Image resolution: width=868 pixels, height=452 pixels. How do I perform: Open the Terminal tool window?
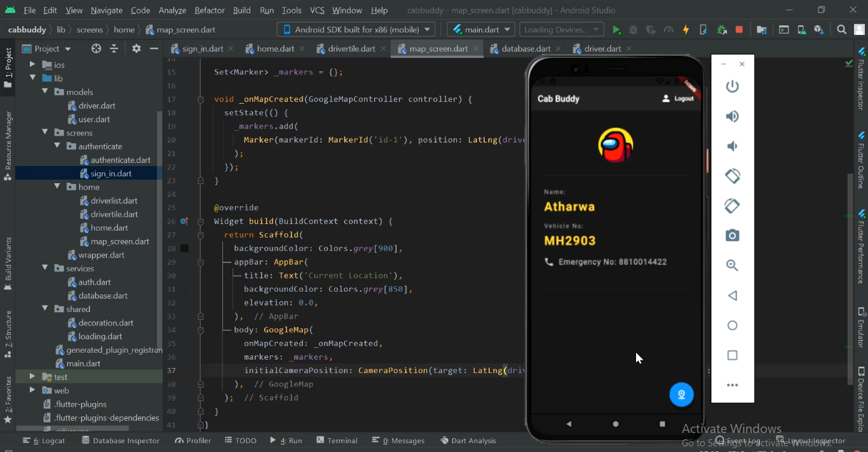pos(337,441)
